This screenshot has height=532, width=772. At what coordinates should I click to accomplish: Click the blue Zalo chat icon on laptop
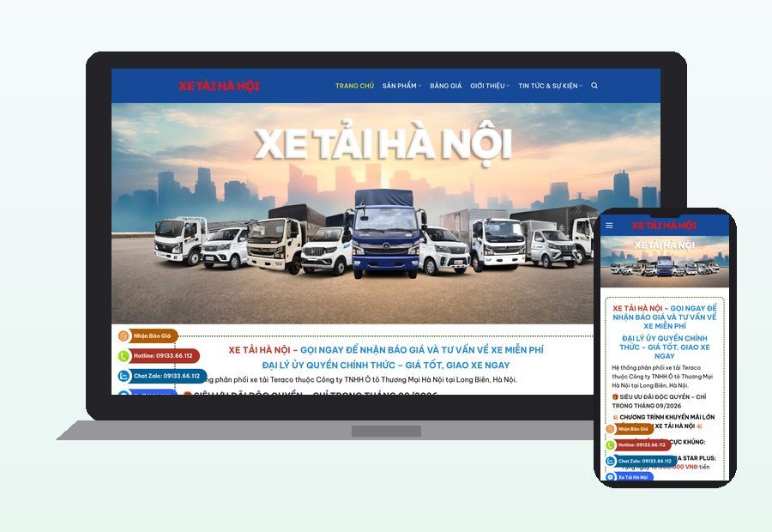point(123,376)
